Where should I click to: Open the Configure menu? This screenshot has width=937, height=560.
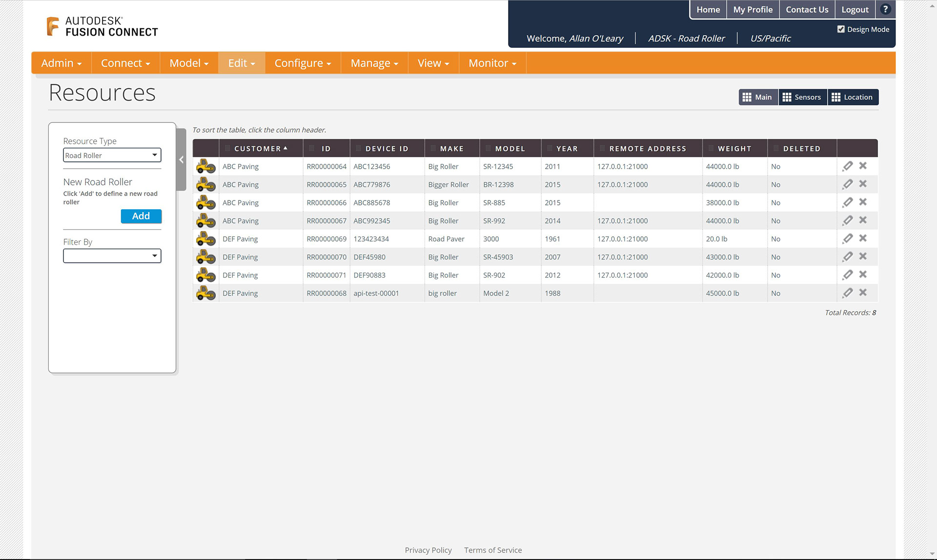point(303,63)
